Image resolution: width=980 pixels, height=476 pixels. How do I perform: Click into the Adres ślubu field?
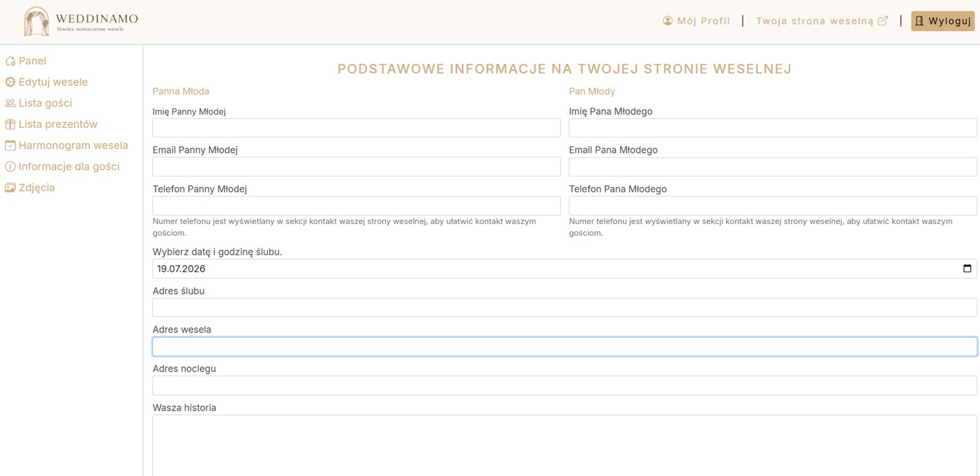coord(564,307)
